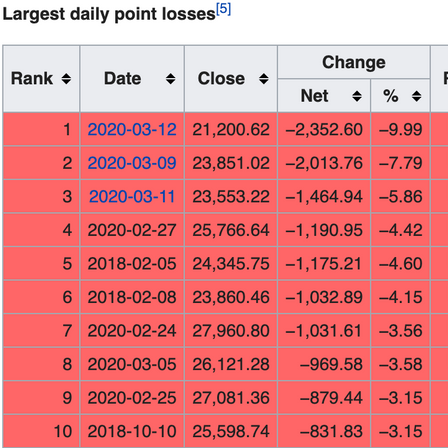Select the 25,598.74 close value cell

pos(231,431)
